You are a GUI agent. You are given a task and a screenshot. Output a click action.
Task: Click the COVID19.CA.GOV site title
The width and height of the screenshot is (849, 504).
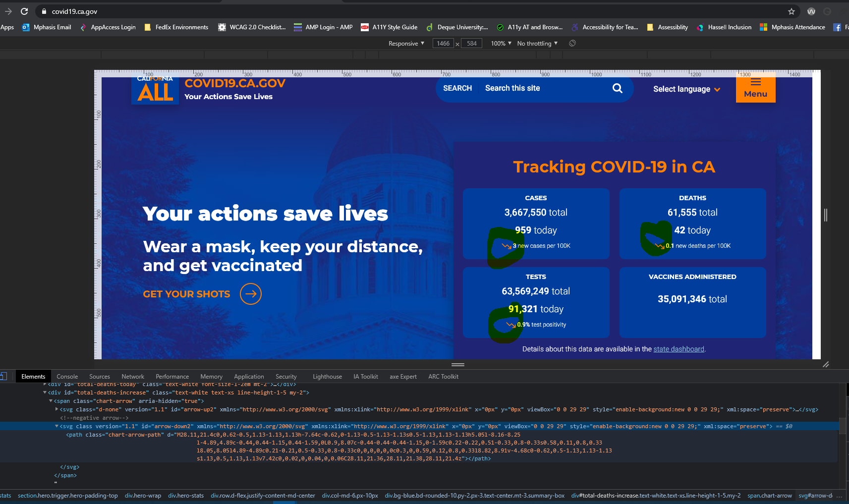[x=235, y=83]
